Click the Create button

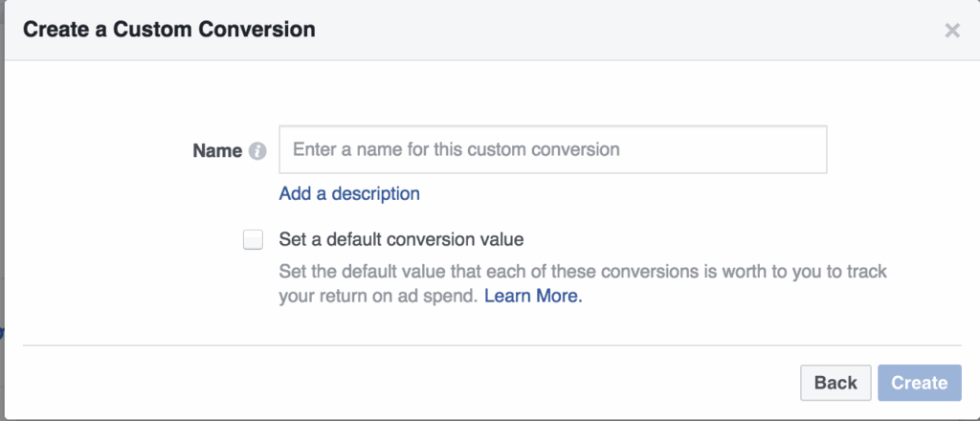919,383
